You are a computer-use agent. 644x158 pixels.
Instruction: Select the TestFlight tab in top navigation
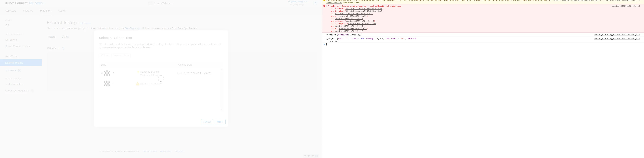point(45,11)
